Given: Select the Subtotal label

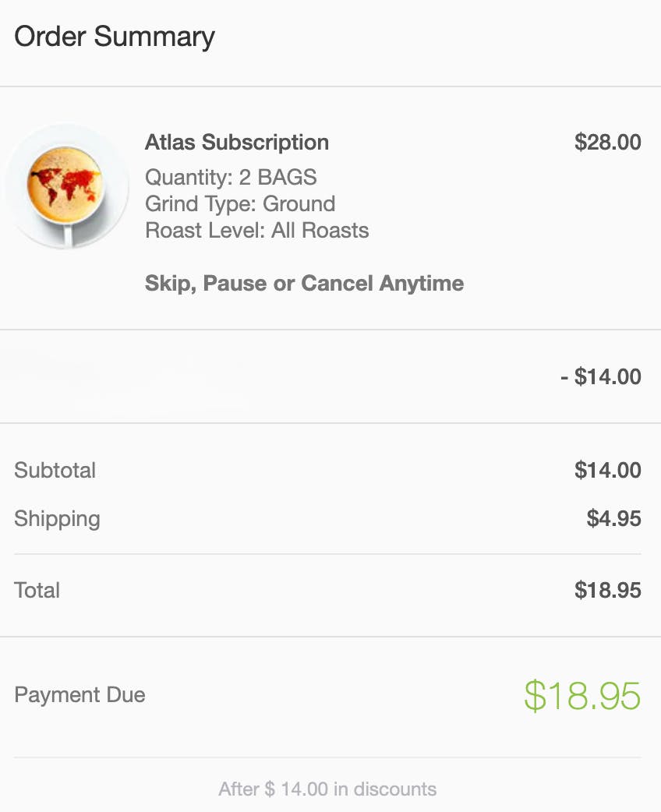Looking at the screenshot, I should (55, 471).
